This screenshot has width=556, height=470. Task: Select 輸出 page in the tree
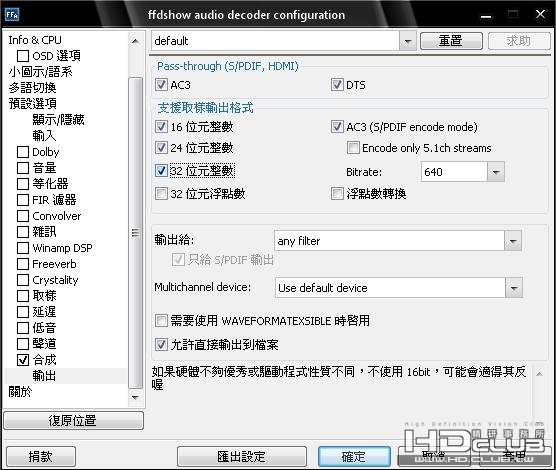point(44,376)
